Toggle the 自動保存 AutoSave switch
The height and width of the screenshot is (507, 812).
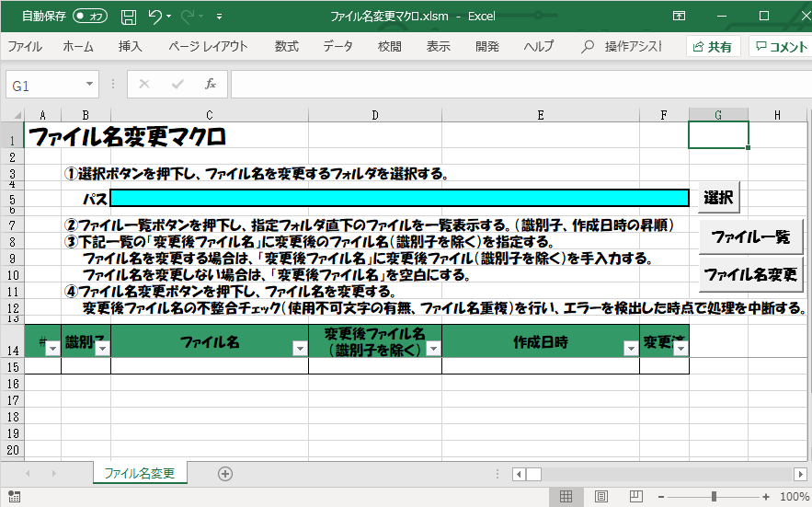[89, 16]
